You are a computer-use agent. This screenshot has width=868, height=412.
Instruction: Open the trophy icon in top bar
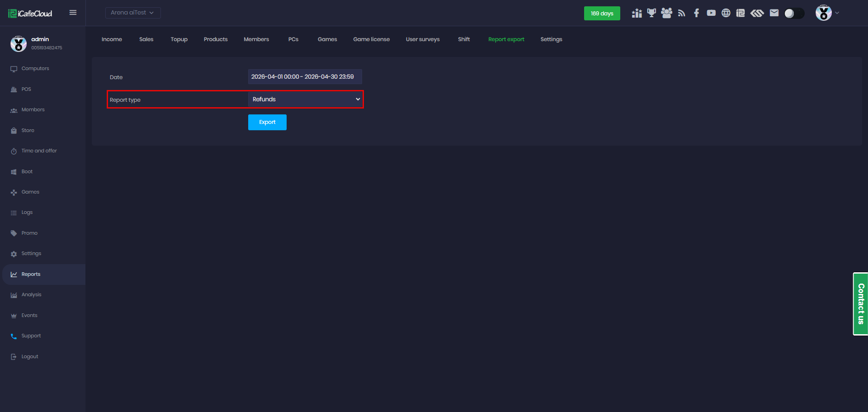651,13
